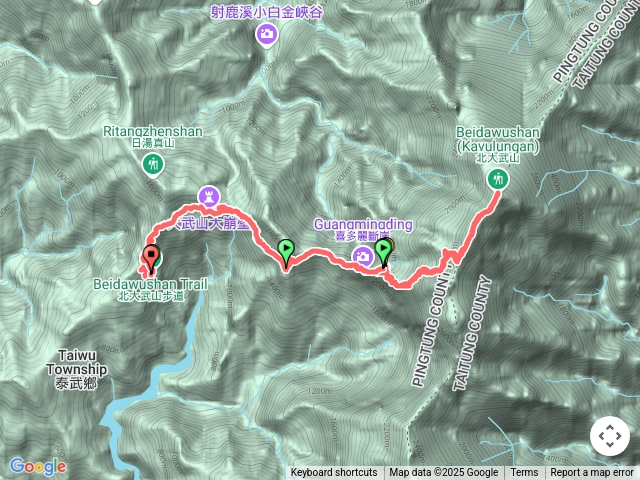Open the 射鹿溪小白金峽谷 camera marker
This screenshot has height=480, width=640.
[x=267, y=35]
